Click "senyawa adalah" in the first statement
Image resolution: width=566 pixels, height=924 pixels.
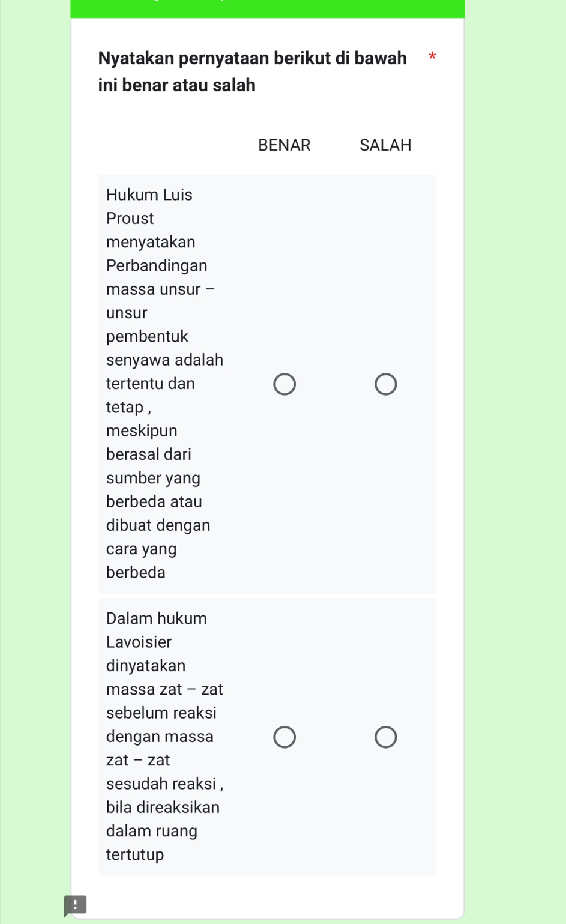pos(164,360)
